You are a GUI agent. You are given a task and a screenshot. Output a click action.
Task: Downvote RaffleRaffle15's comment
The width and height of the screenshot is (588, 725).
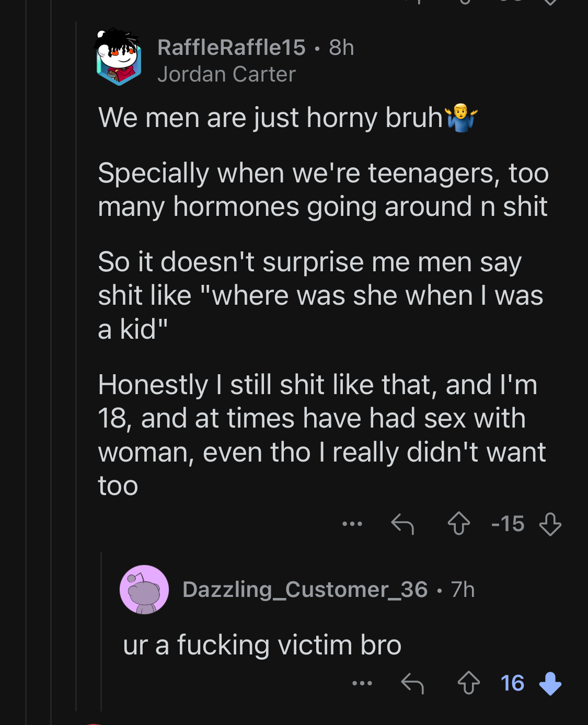550,524
